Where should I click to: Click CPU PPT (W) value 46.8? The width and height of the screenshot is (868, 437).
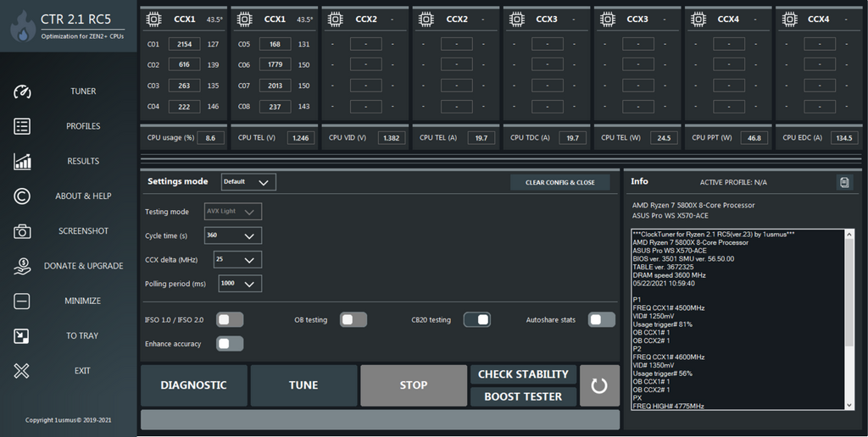pos(754,138)
